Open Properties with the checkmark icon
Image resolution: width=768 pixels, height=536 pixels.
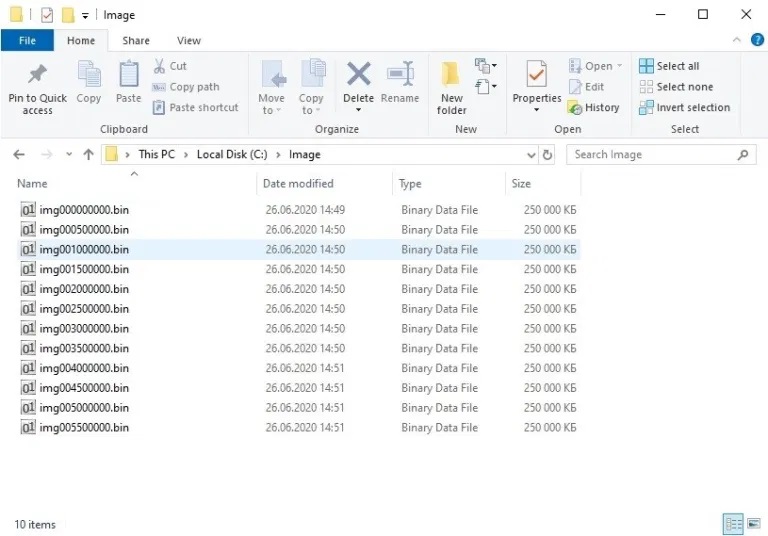tap(537, 76)
